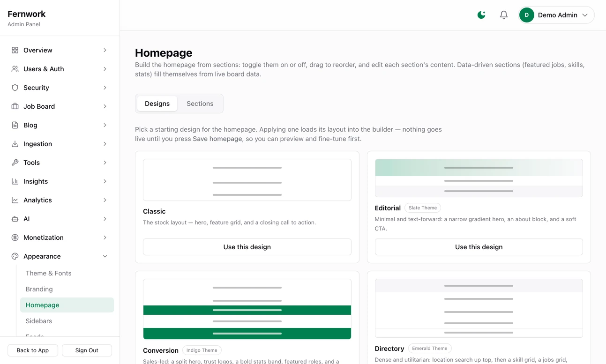606x364 pixels.
Task: Open the Sidebars submenu item
Action: (67, 321)
